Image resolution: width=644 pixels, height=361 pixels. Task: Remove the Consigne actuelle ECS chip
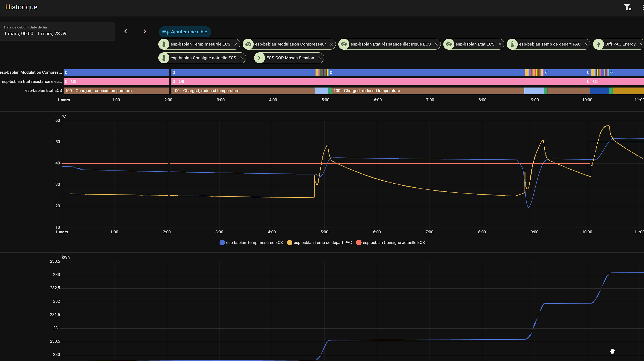[x=242, y=58]
